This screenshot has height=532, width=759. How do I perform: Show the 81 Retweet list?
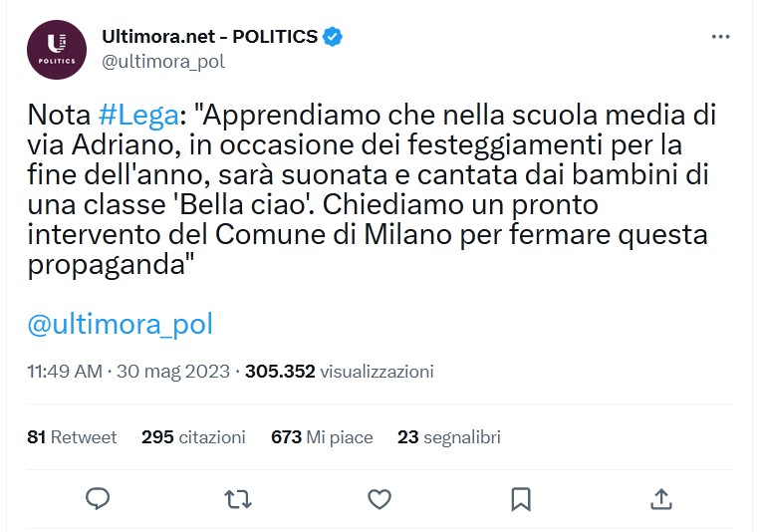(73, 436)
